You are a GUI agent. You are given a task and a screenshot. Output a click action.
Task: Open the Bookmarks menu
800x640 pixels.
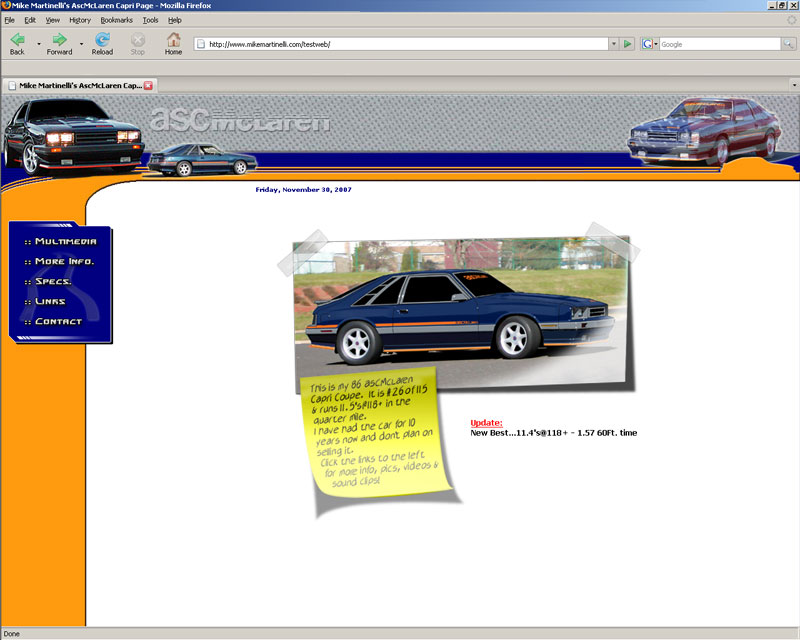click(116, 20)
